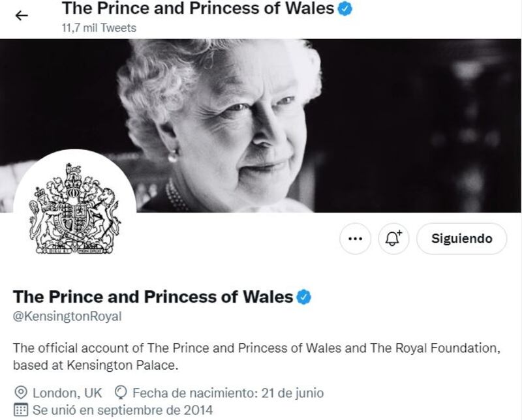Click Se unió en septiembre de 2014
This screenshot has height=420, width=522.
pyautogui.click(x=123, y=410)
